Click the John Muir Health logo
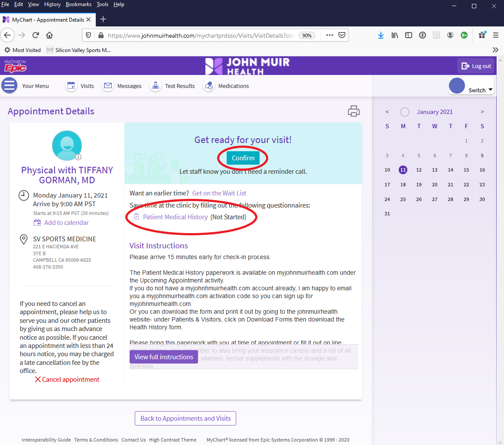The image size is (504, 445). 247,66
